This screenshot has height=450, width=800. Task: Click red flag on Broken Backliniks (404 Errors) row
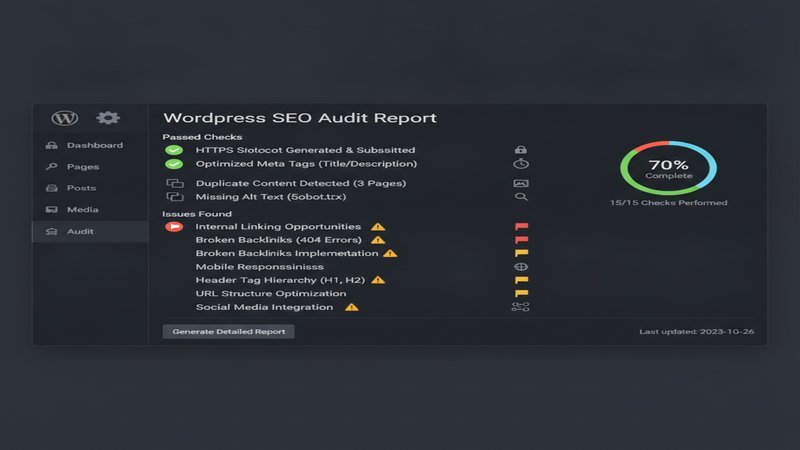coord(521,240)
